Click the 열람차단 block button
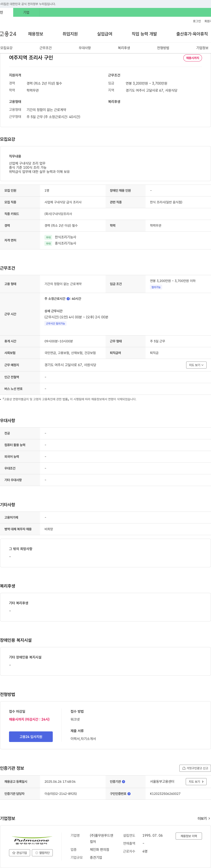211x868 pixels. coord(42,853)
